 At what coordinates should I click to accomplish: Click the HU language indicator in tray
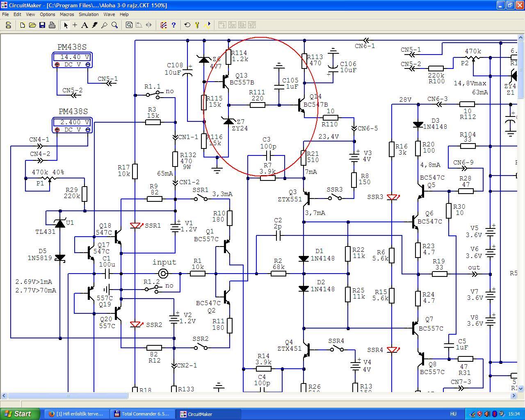[x=453, y=414]
